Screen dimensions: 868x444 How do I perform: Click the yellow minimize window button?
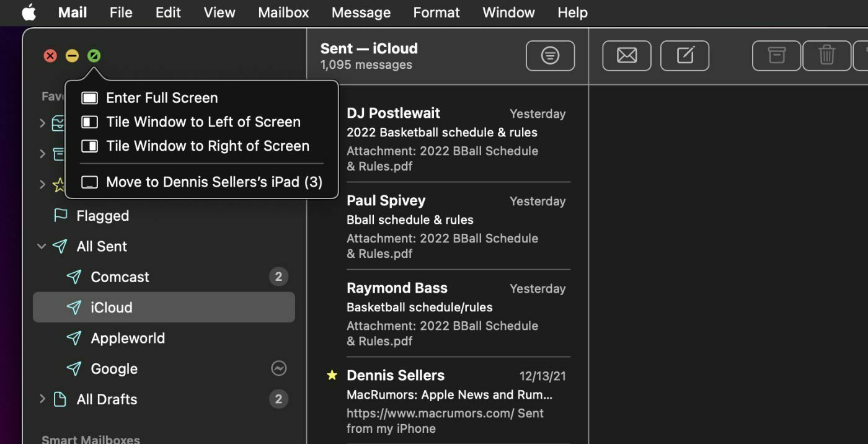tap(72, 56)
